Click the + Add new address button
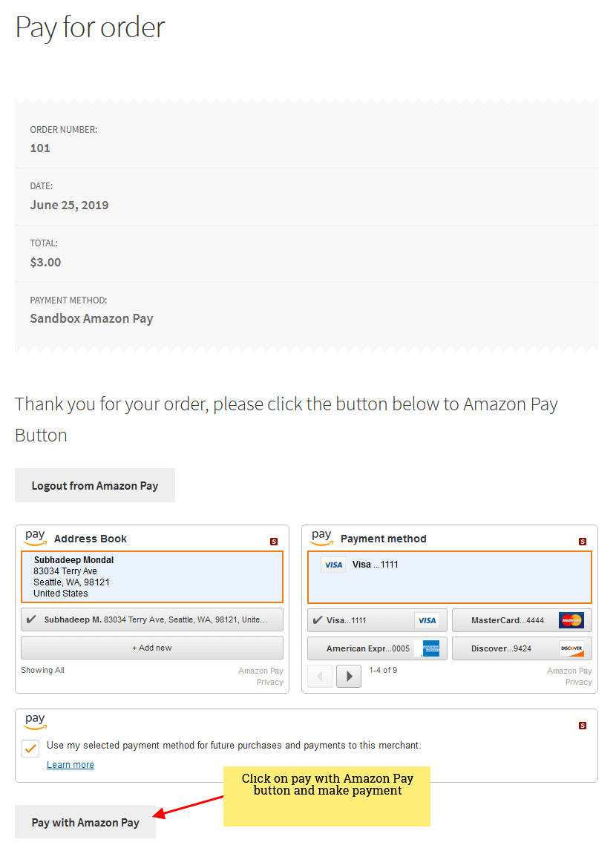 pos(152,648)
